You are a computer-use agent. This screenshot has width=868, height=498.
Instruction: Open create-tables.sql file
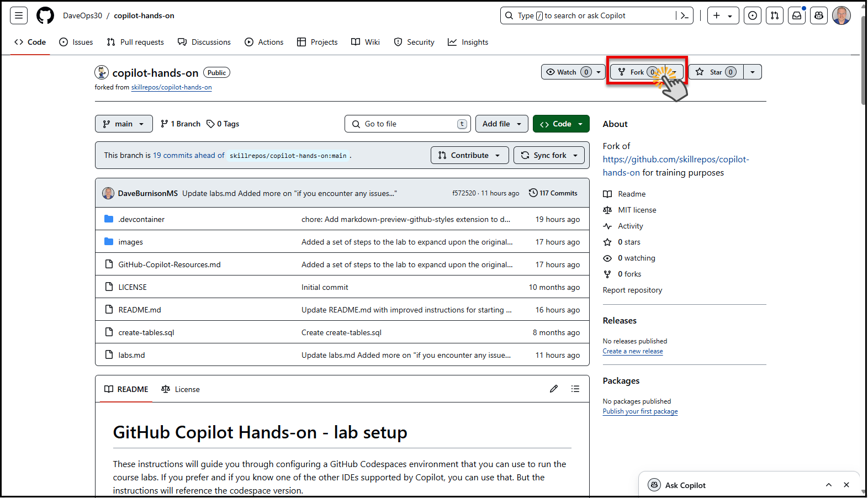coord(146,332)
